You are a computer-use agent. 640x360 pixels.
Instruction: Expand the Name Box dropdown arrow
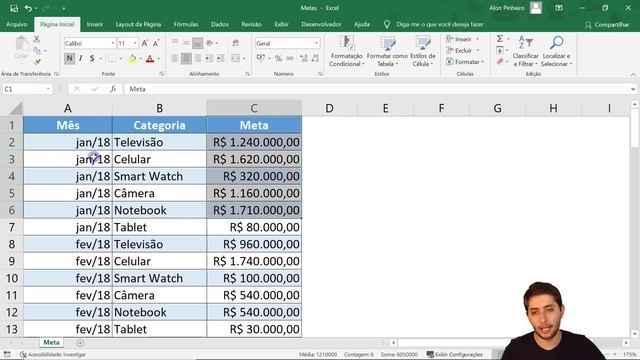point(48,89)
